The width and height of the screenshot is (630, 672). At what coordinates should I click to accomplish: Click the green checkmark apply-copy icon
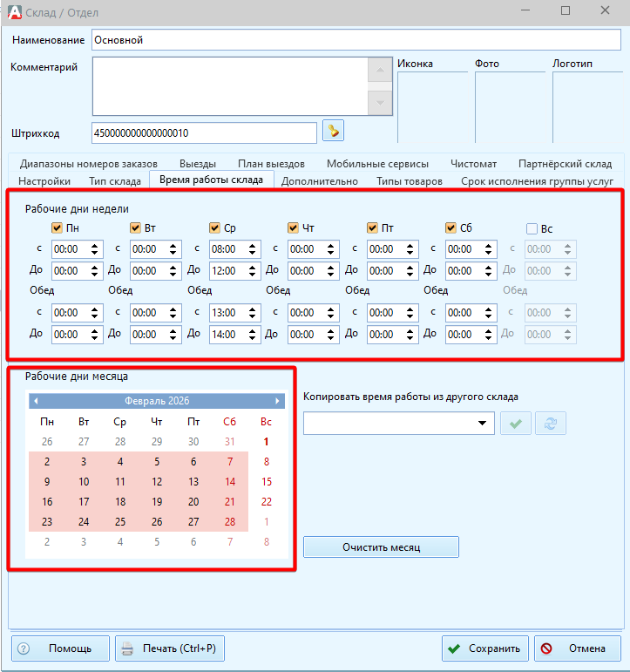[516, 424]
